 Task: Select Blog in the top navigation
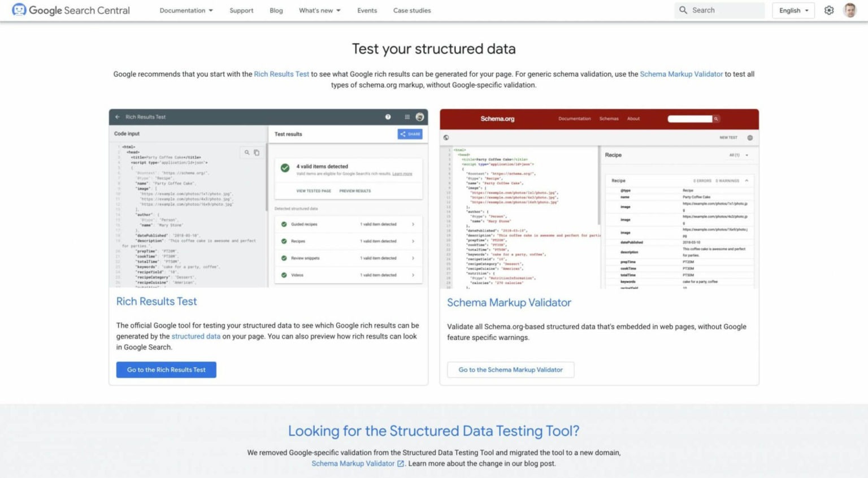(x=276, y=10)
